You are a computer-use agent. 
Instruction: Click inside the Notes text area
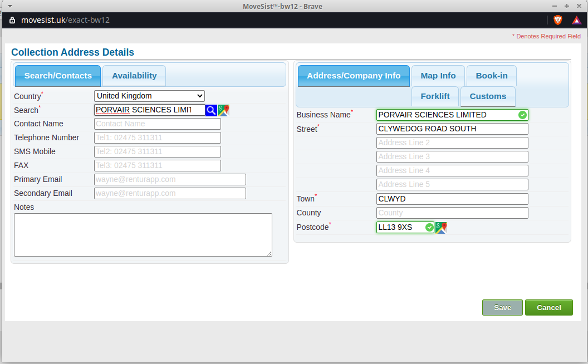143,235
